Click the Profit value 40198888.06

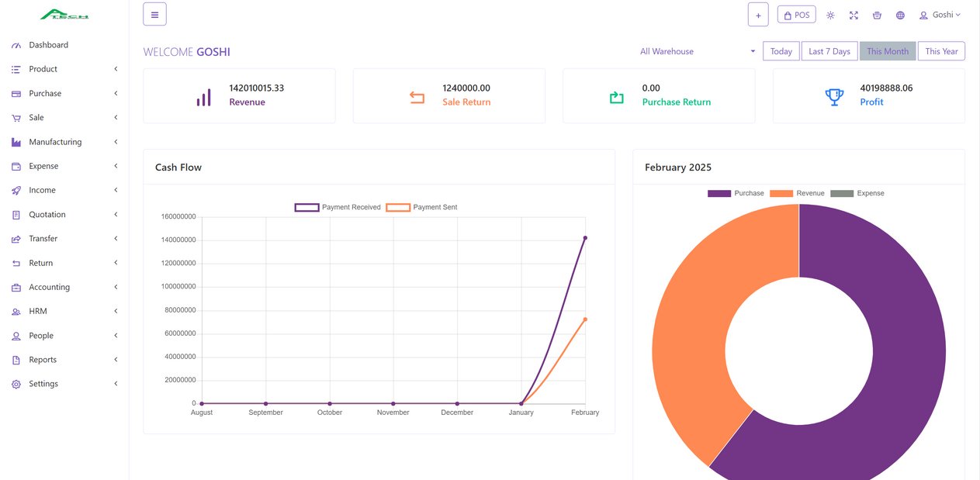pyautogui.click(x=886, y=88)
